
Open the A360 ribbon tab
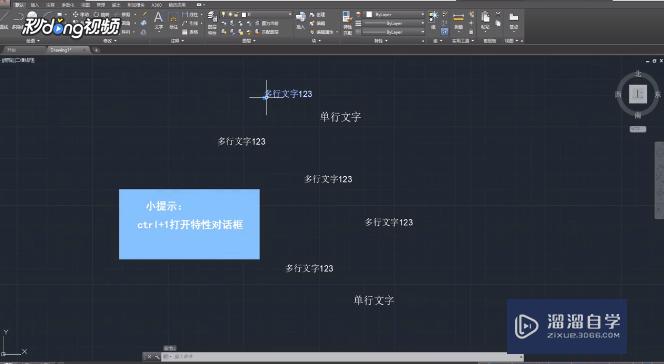[156, 5]
